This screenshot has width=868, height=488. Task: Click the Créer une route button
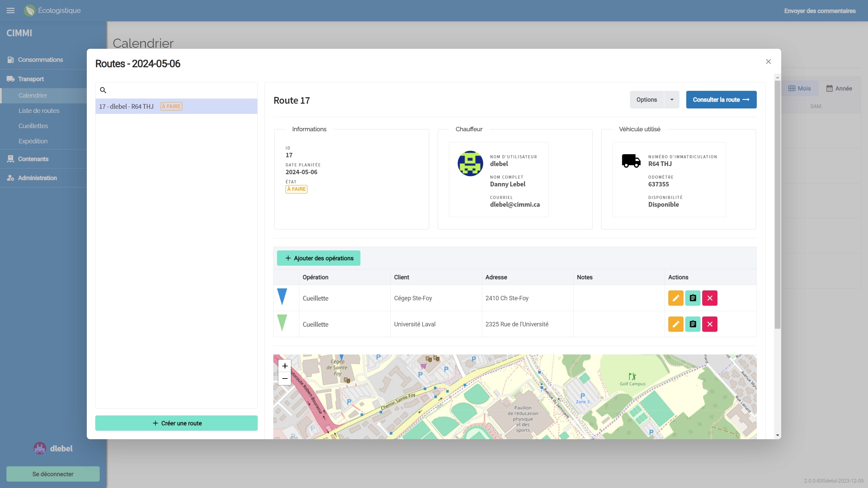coord(176,423)
